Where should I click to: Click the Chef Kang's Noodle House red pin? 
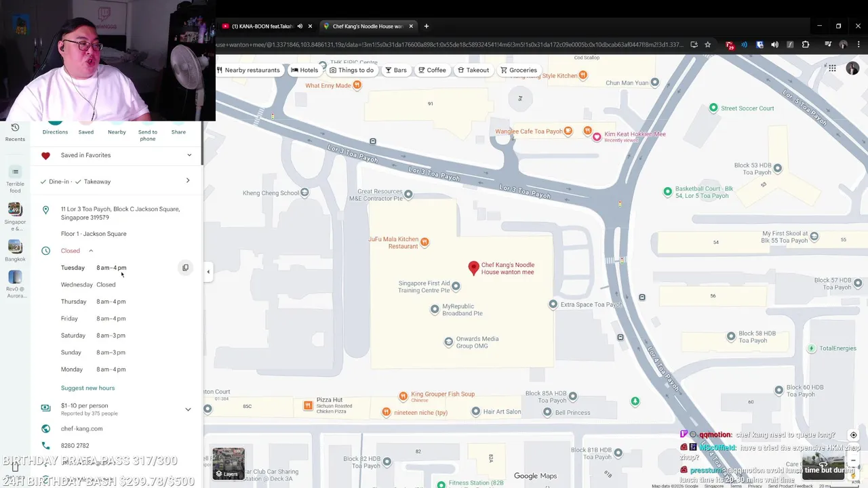[474, 268]
